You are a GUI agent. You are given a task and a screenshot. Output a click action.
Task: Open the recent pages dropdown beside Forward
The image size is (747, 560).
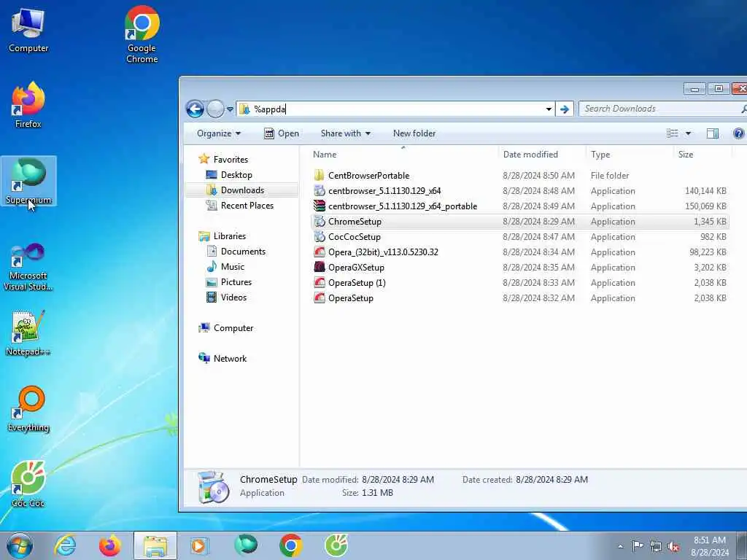230,109
